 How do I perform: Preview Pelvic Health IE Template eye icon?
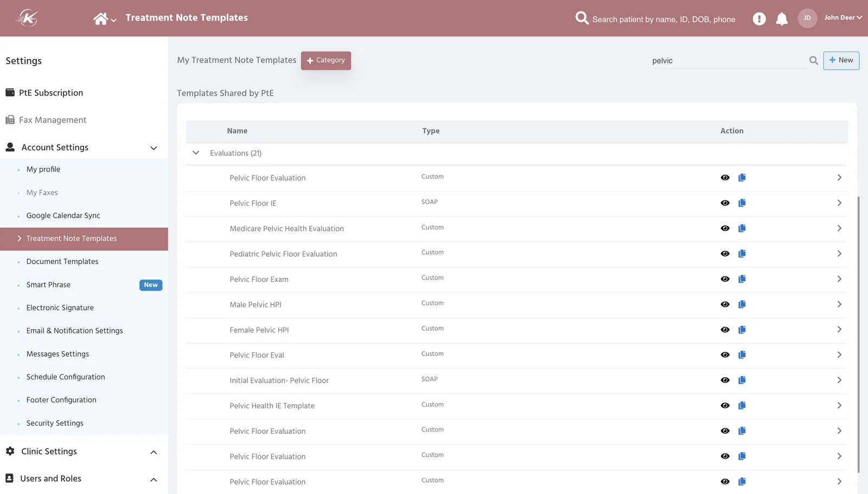tap(725, 406)
